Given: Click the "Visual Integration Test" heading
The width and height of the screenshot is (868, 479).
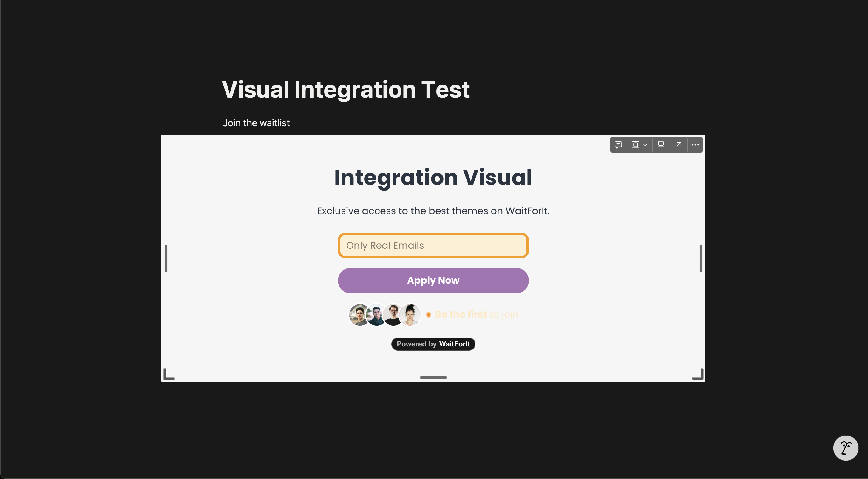Looking at the screenshot, I should tap(346, 89).
